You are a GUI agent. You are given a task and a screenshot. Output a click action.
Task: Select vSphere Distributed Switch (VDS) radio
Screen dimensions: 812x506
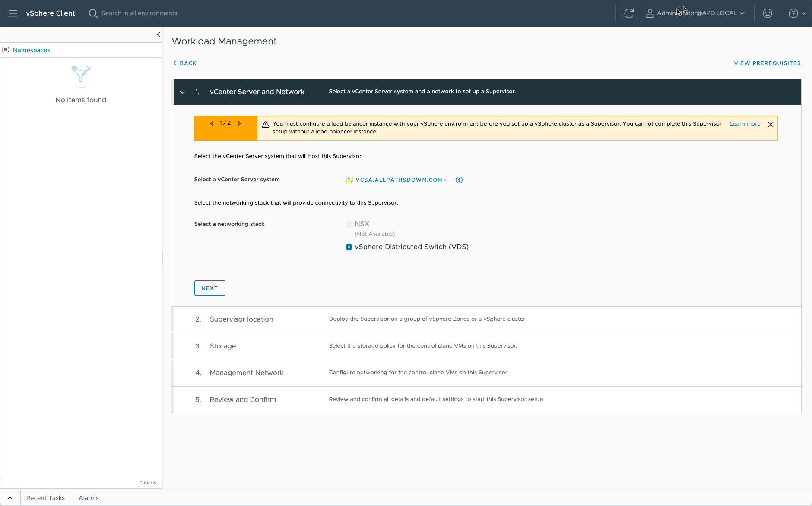[x=349, y=247]
